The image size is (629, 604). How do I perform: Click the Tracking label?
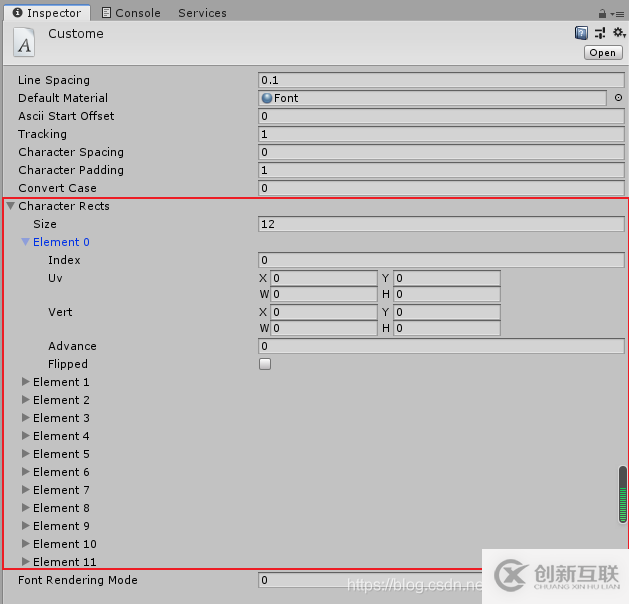(42, 134)
